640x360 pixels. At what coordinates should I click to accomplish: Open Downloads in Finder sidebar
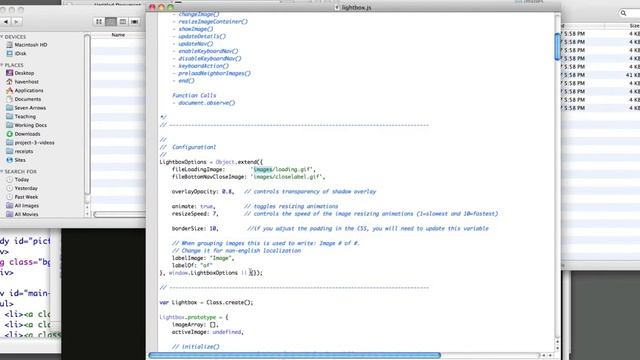click(23, 134)
